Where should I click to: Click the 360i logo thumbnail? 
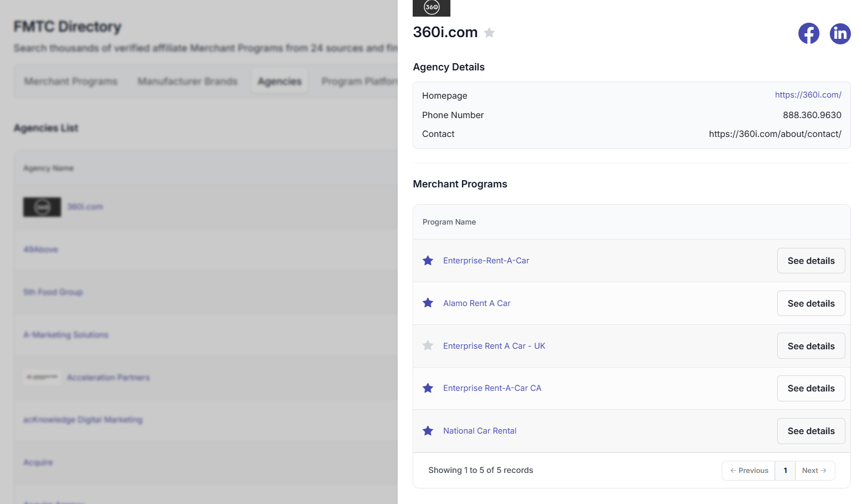(x=432, y=8)
